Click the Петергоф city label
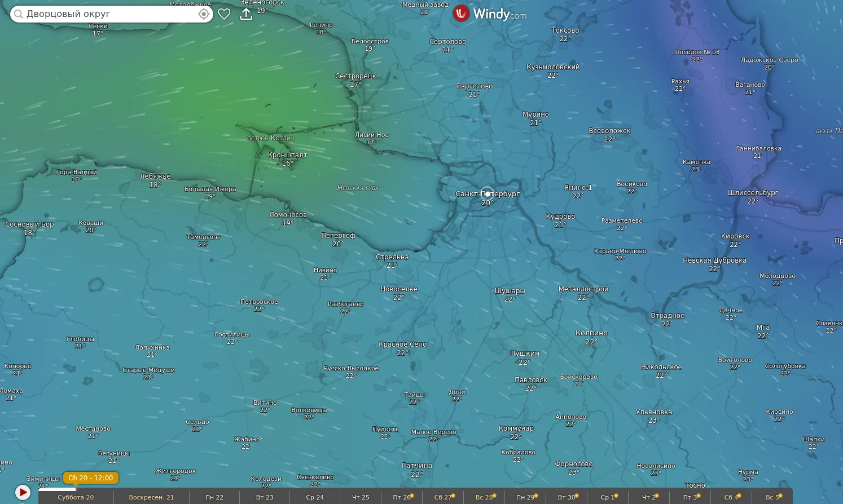843x504 pixels. coord(338,236)
